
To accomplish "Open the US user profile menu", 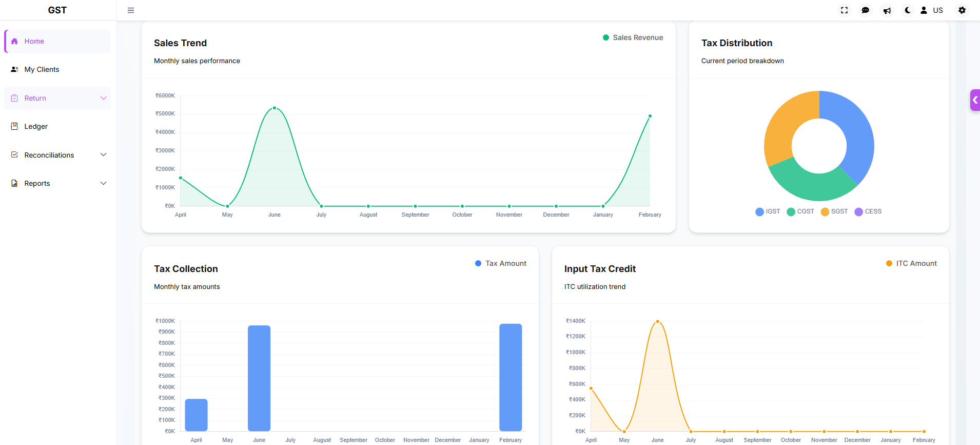I will 932,10.
